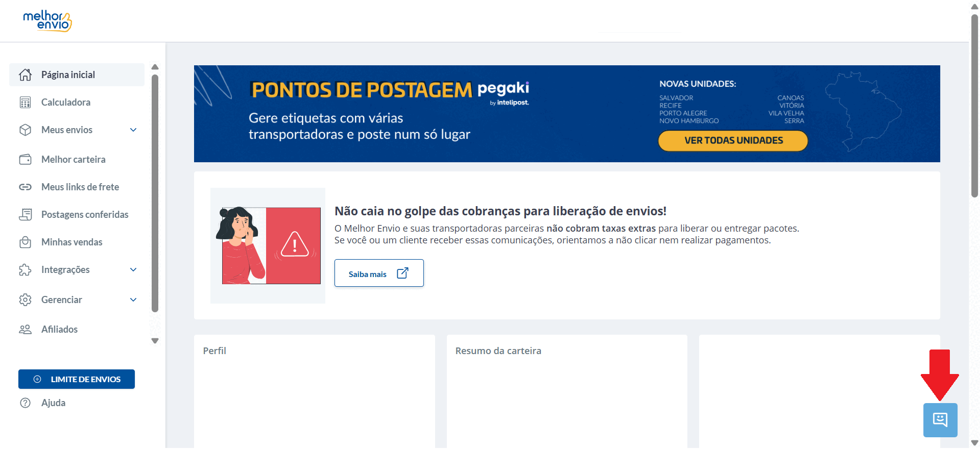Click the Ajuda link
This screenshot has width=980, height=449.
[53, 403]
